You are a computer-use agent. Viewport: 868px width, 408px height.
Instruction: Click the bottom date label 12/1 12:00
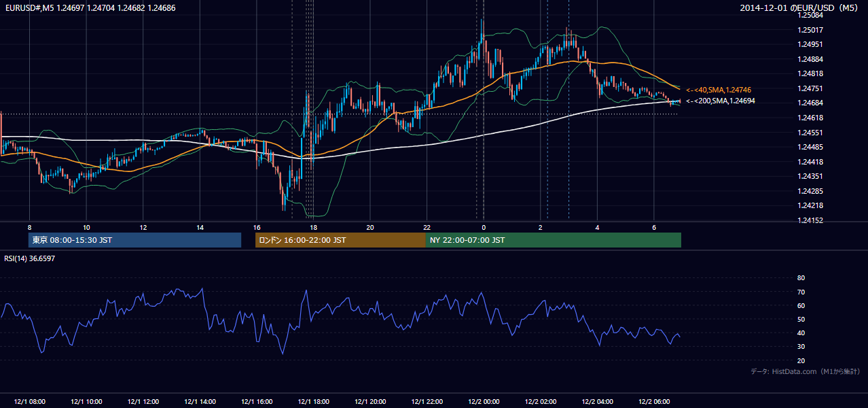click(143, 402)
